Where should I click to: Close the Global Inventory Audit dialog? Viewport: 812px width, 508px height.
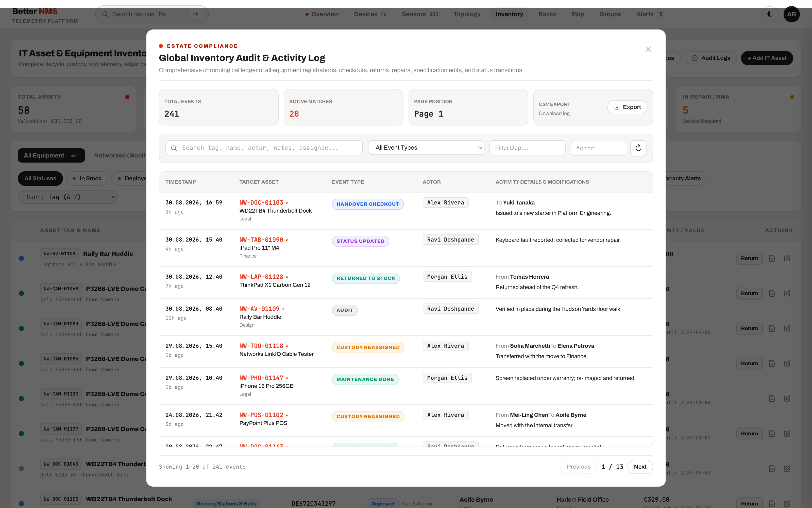[x=648, y=49]
